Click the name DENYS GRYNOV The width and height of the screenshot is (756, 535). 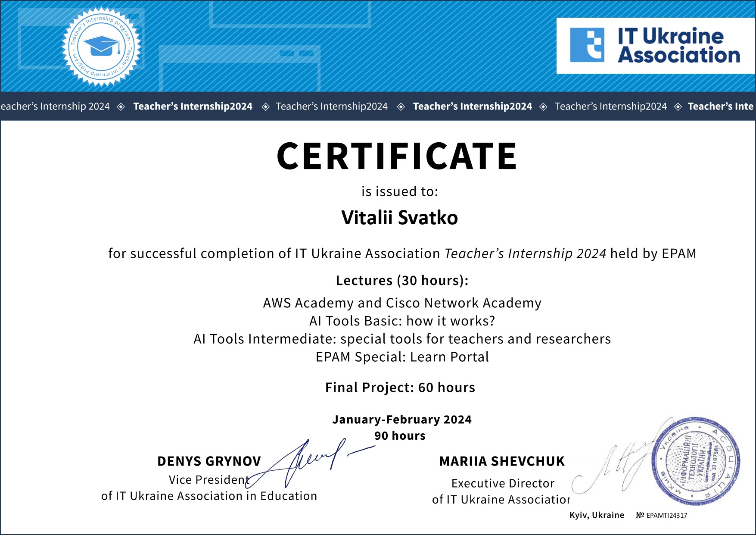(x=209, y=461)
